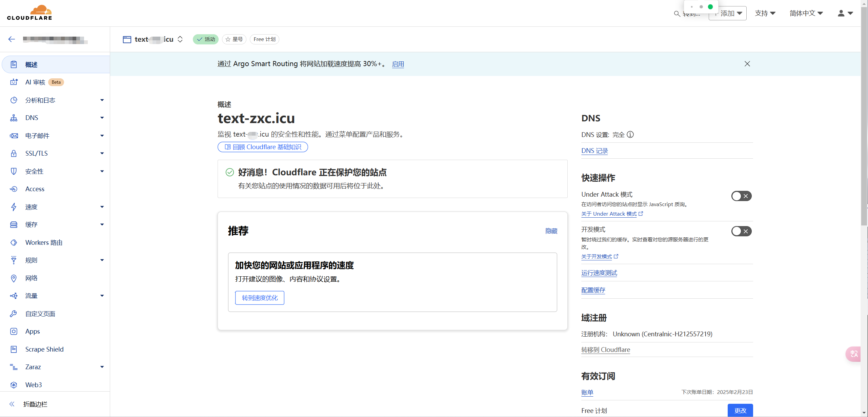
Task: Click the Apps sidebar icon
Action: [x=14, y=331]
